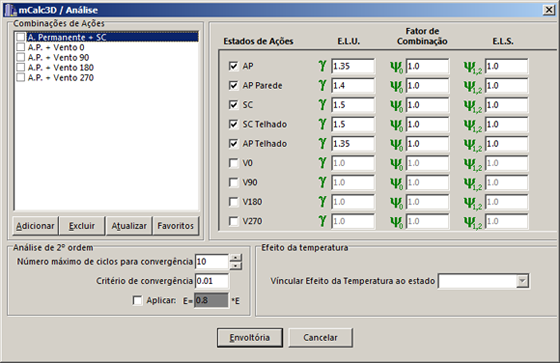Enable the V180 wind state checkbox
560x363 pixels.
pos(233,202)
